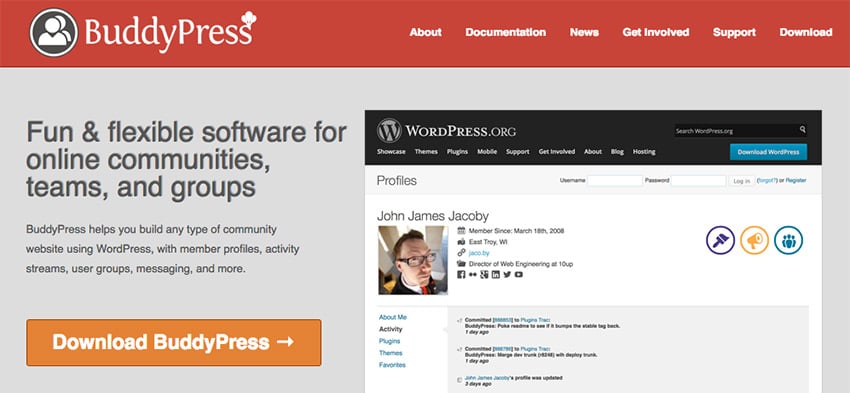Screen dimensions: 850x393
Task: Select Plugins in the WordPress.org nav
Action: [x=458, y=152]
